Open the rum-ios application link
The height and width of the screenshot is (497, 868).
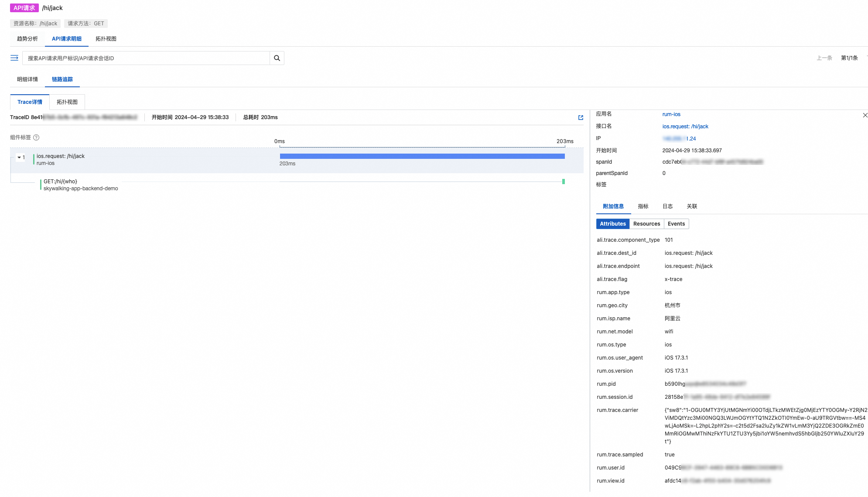[x=670, y=114]
